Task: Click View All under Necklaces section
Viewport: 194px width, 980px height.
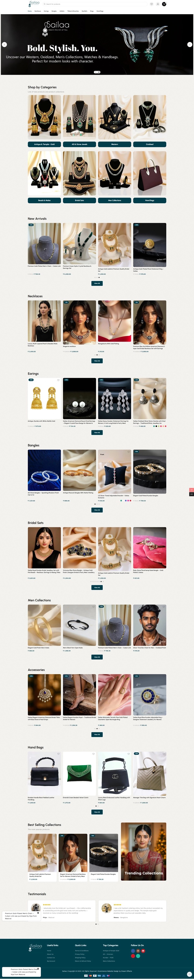Action: click(97, 361)
